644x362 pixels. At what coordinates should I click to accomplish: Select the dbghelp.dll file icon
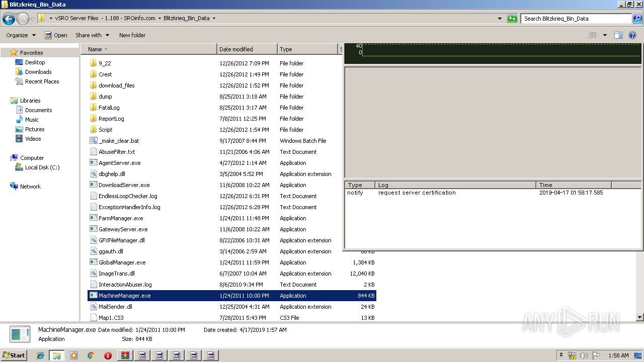pyautogui.click(x=93, y=174)
